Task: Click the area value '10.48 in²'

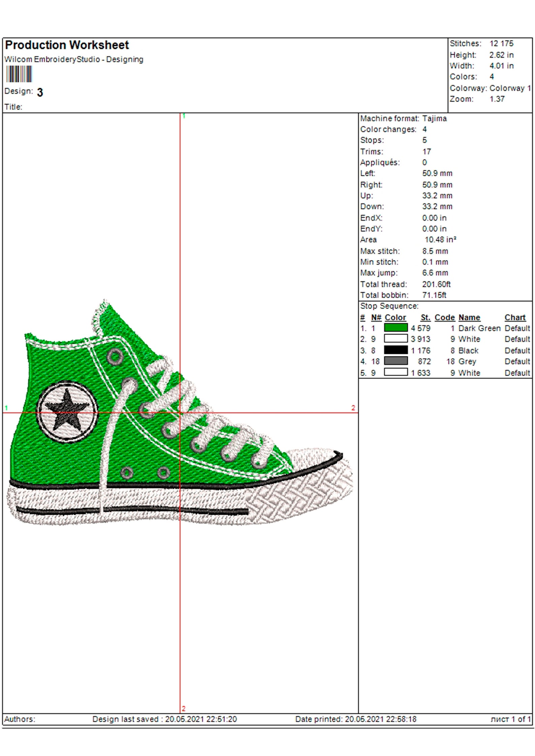Action: point(440,239)
